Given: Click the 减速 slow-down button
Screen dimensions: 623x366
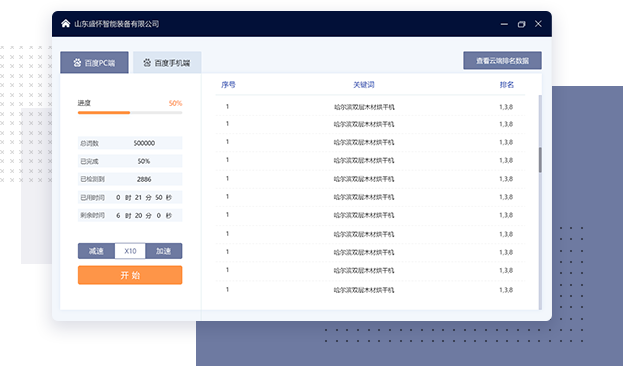Looking at the screenshot, I should pyautogui.click(x=96, y=251).
